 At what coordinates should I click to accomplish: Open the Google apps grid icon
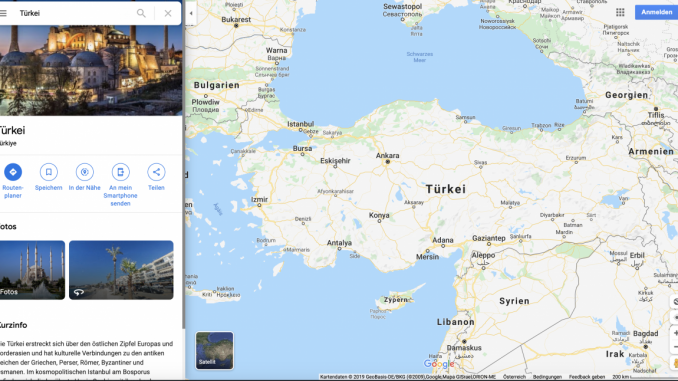(620, 13)
